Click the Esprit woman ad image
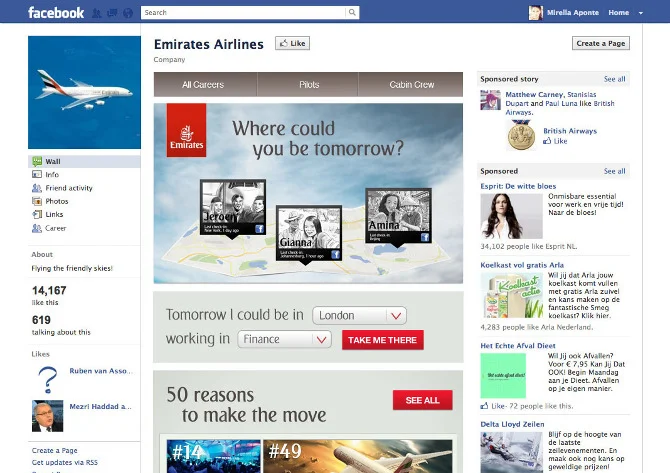Viewport: 670px width, 473px height. [511, 216]
